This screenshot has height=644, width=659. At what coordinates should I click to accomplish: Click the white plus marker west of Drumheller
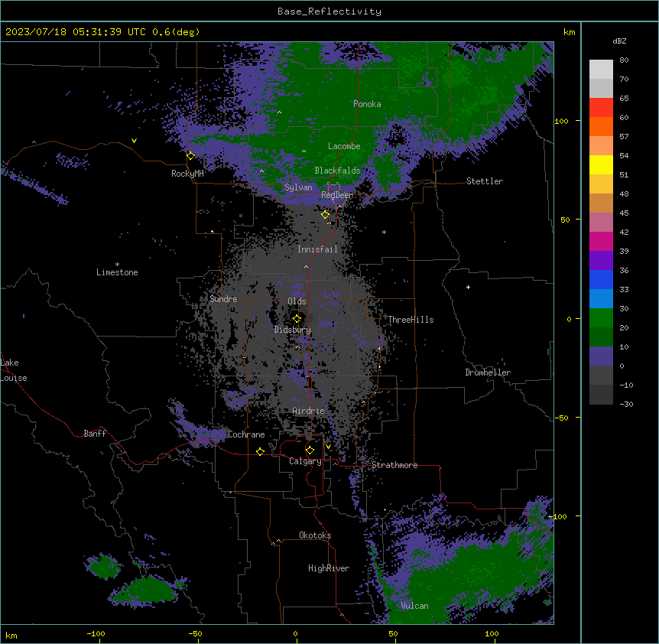(x=468, y=287)
